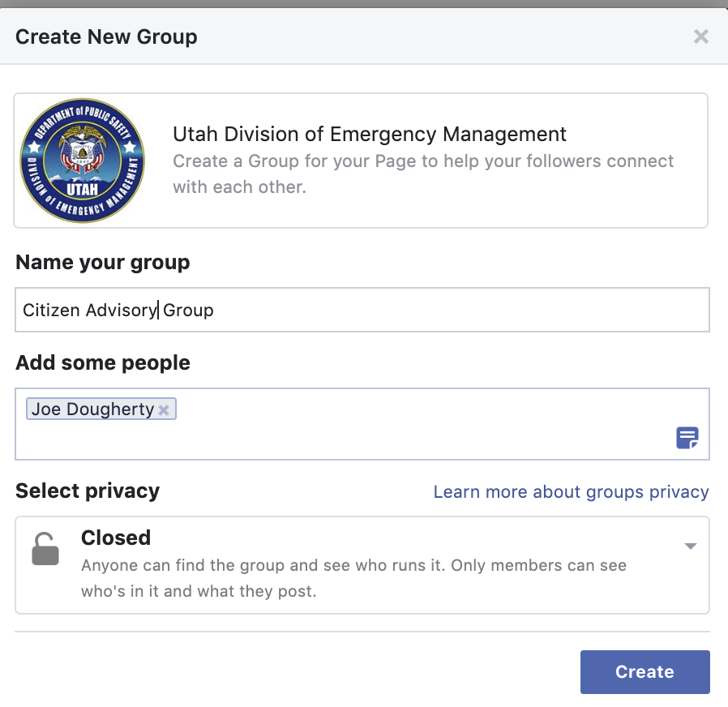This screenshot has height=707, width=728.
Task: Click the Page group description text
Action: click(x=423, y=174)
